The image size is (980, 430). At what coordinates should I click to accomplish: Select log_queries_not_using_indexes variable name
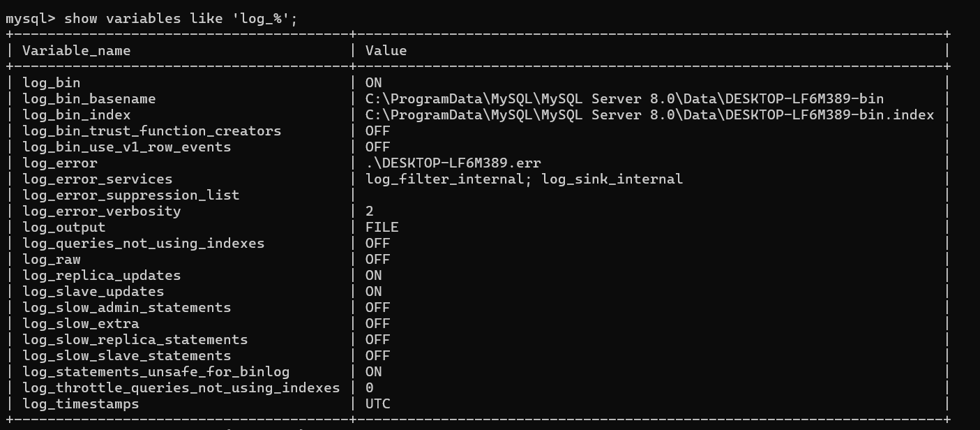pyautogui.click(x=143, y=244)
